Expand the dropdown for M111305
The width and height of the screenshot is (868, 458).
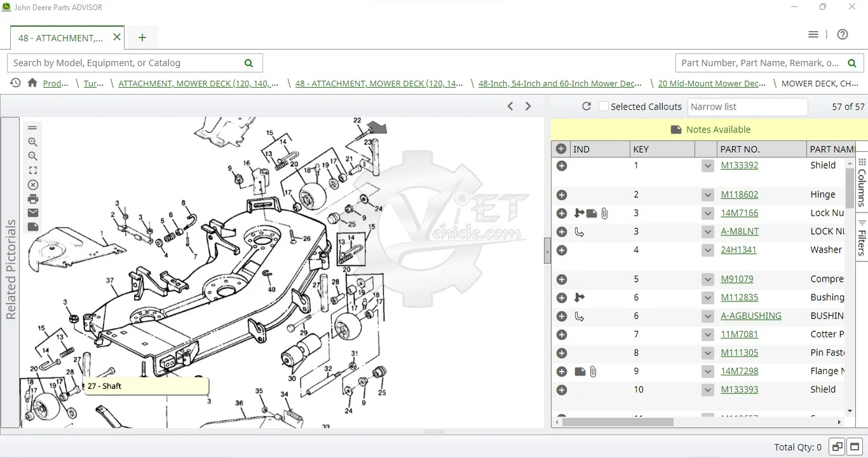point(708,354)
